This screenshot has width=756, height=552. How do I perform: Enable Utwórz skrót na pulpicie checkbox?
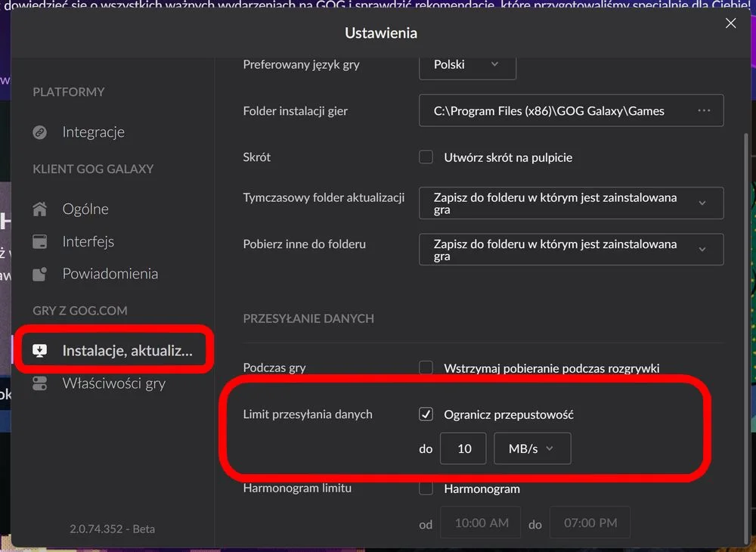pyautogui.click(x=426, y=157)
